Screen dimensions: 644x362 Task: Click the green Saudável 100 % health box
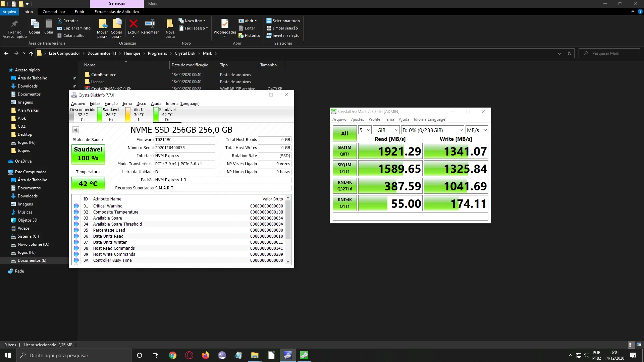click(88, 154)
